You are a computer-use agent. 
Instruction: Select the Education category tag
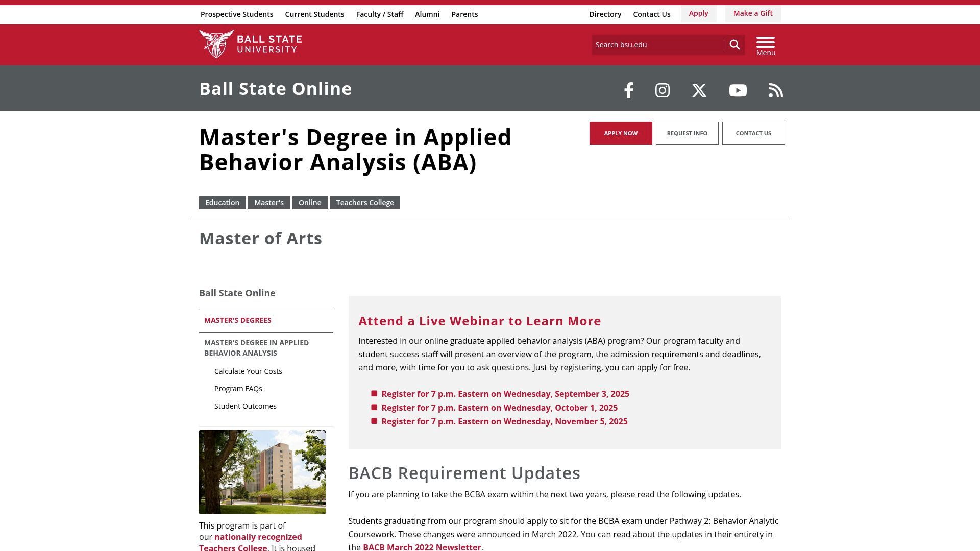coord(222,203)
